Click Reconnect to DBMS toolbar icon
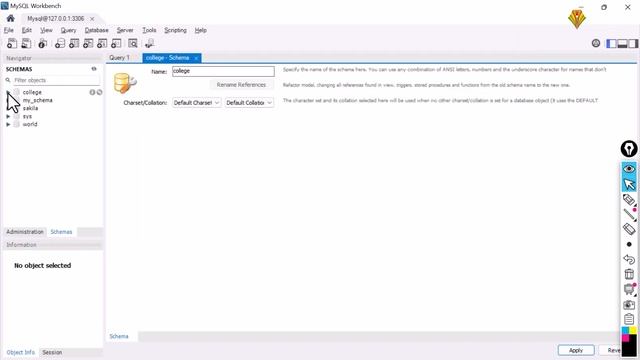The height and width of the screenshot is (360, 640). tap(149, 43)
